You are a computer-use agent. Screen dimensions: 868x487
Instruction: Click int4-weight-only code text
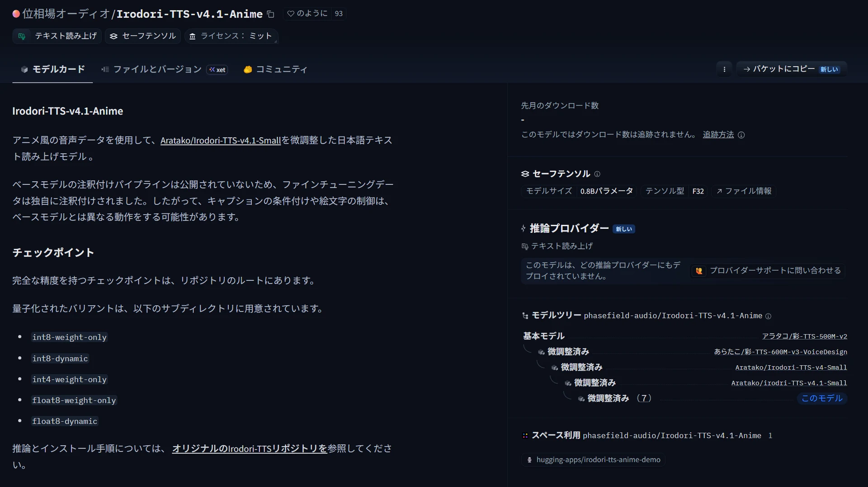click(x=69, y=379)
